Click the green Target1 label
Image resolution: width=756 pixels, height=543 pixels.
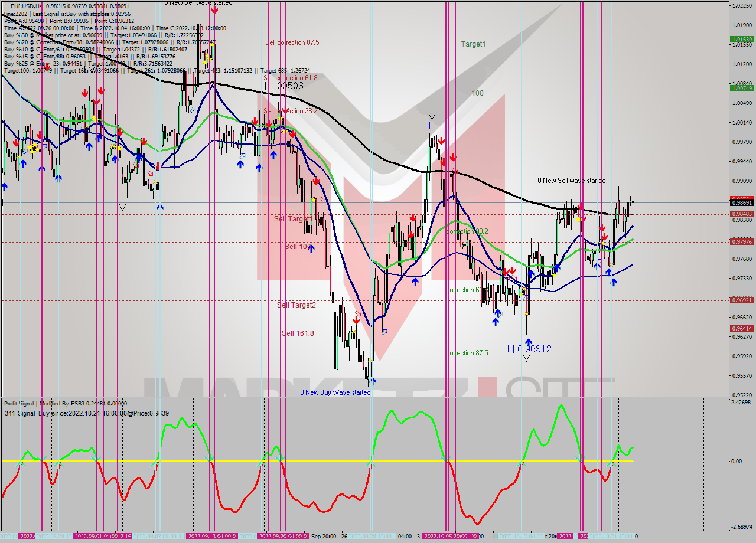click(x=474, y=44)
